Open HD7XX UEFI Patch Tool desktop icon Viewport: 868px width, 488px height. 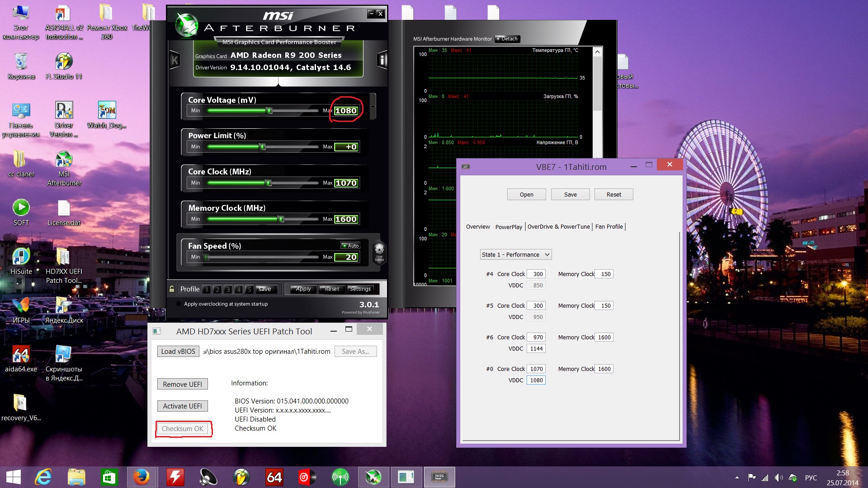pos(63,257)
